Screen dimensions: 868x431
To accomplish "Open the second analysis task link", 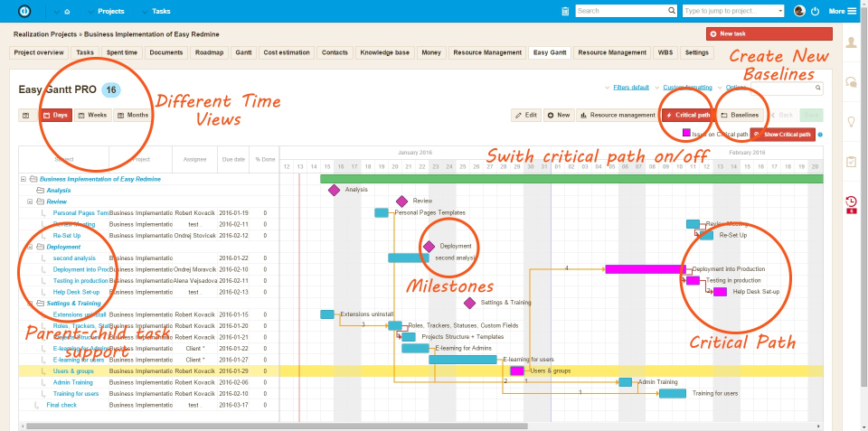I will tap(74, 258).
